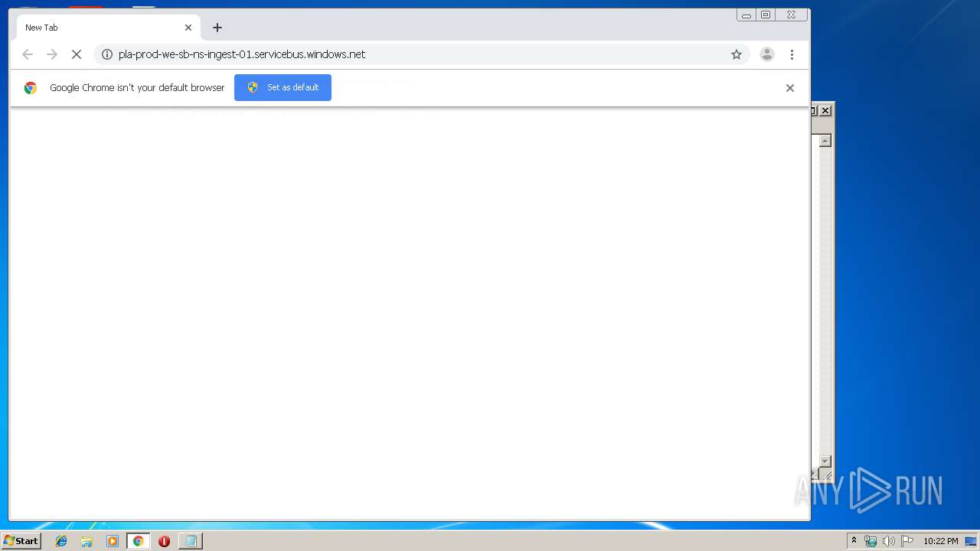Open Windows Media Player from taskbar

(113, 541)
